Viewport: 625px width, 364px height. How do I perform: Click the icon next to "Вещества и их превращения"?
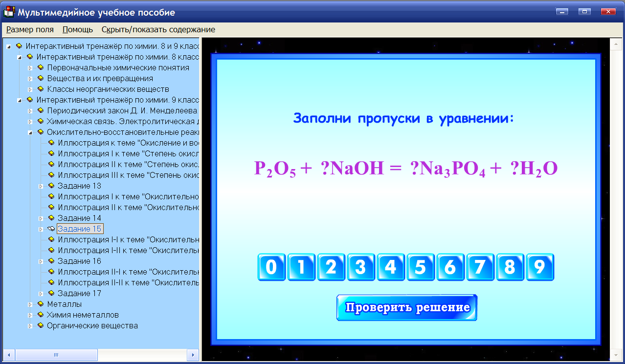40,79
